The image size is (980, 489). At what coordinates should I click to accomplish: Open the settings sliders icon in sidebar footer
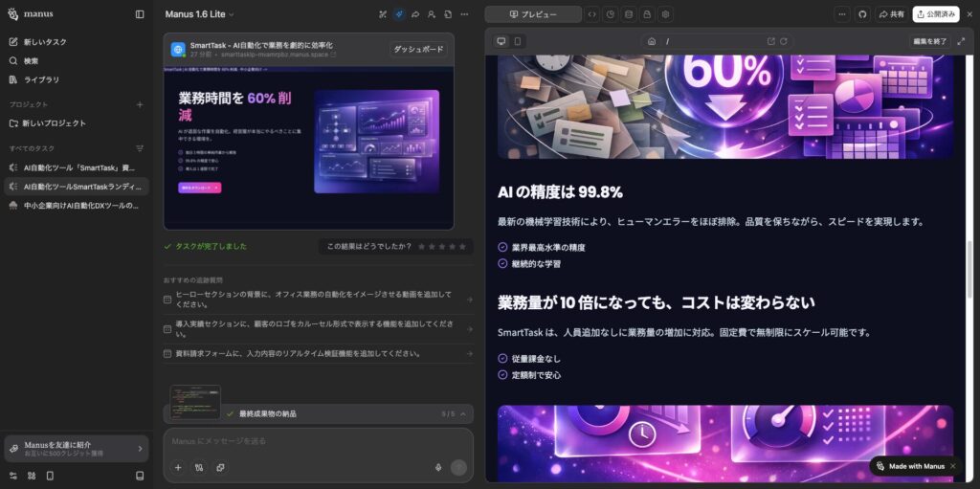coord(13,476)
